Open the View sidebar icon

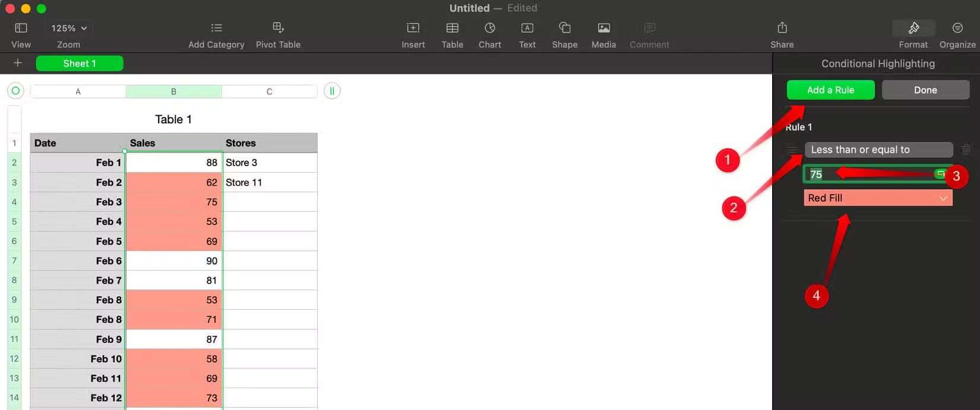pyautogui.click(x=21, y=28)
